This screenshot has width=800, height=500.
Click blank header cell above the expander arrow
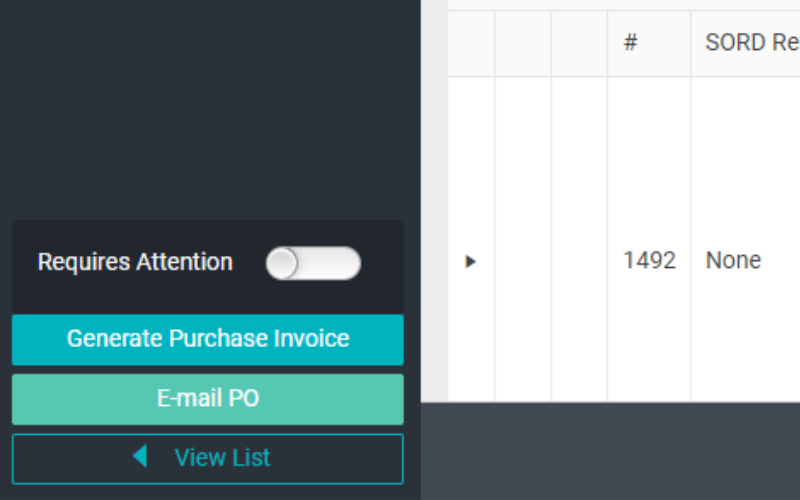tap(471, 43)
